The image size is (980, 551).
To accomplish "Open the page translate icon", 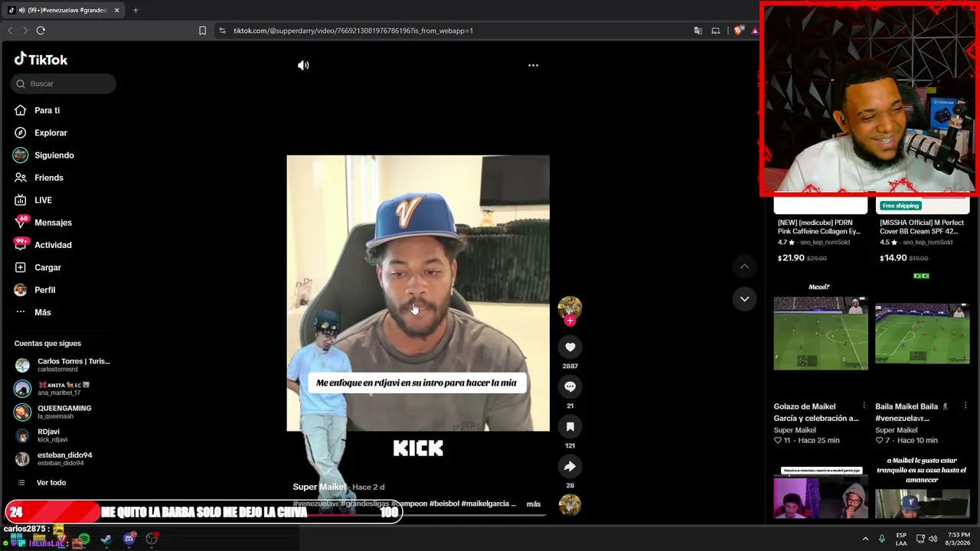I will [x=698, y=31].
